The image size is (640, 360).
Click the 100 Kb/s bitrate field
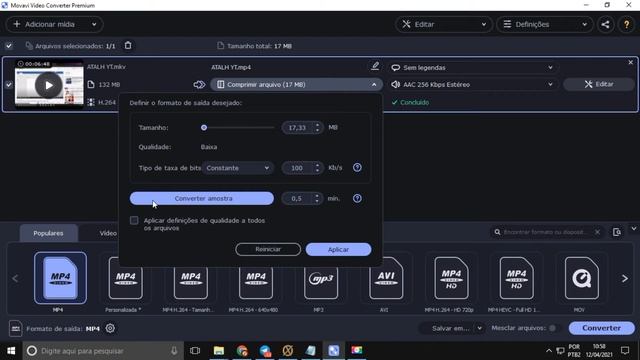[x=298, y=168]
